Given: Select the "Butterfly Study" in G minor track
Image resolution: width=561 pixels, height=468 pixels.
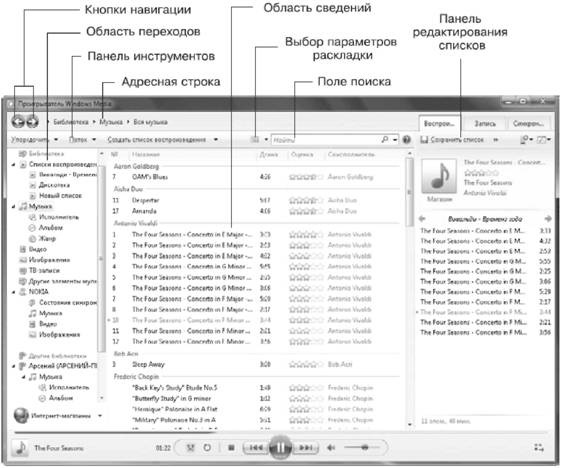Looking at the screenshot, I should coord(171,398).
